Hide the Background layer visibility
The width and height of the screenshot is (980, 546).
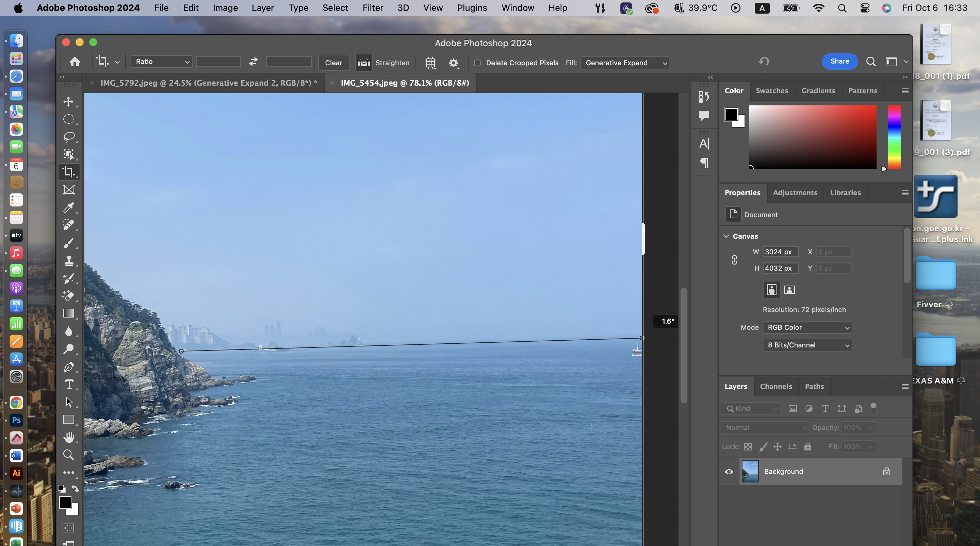[x=729, y=472]
